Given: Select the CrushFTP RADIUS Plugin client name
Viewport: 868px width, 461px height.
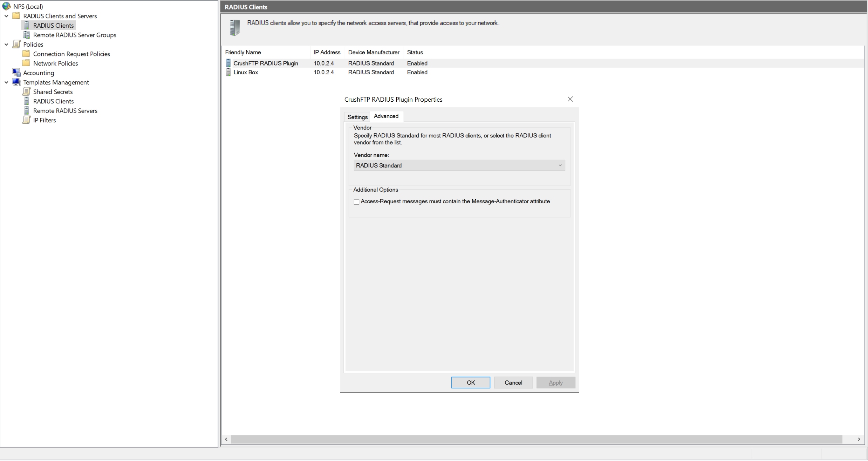Looking at the screenshot, I should pos(266,63).
